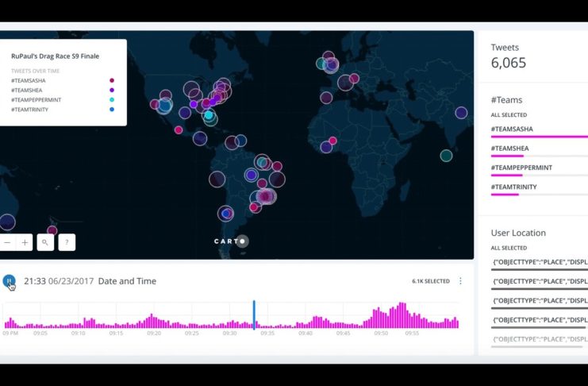
Task: Click the CARTO logo on the map
Action: click(230, 241)
